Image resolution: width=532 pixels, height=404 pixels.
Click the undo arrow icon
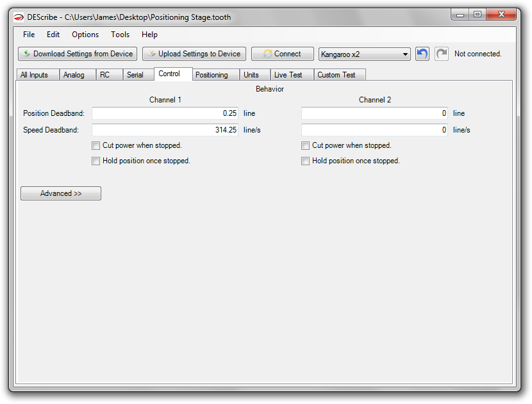422,54
